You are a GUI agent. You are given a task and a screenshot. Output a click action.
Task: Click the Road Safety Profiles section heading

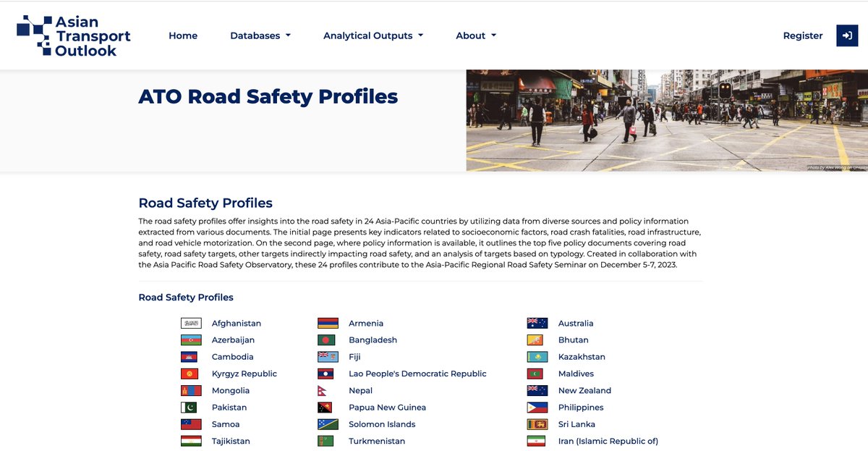(205, 203)
